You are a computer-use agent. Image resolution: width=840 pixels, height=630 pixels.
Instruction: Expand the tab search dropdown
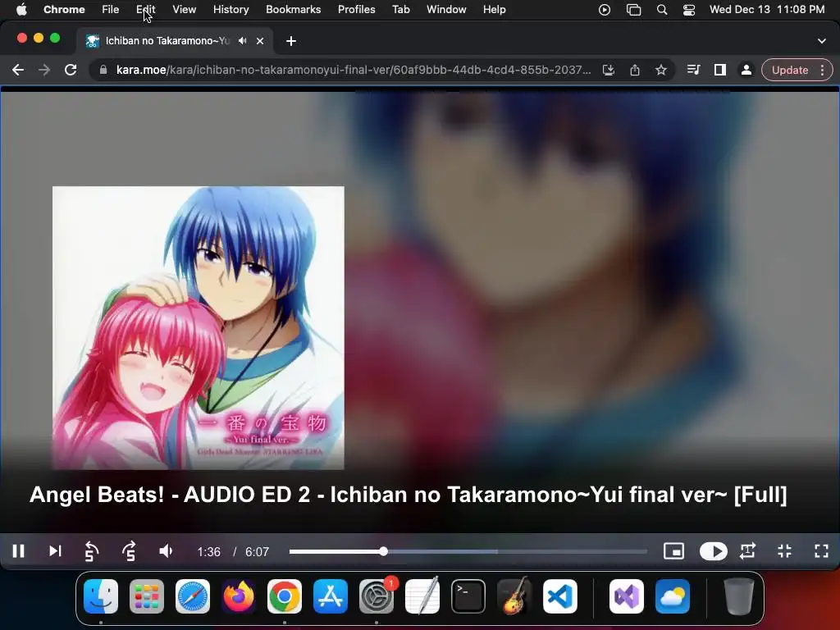[822, 41]
